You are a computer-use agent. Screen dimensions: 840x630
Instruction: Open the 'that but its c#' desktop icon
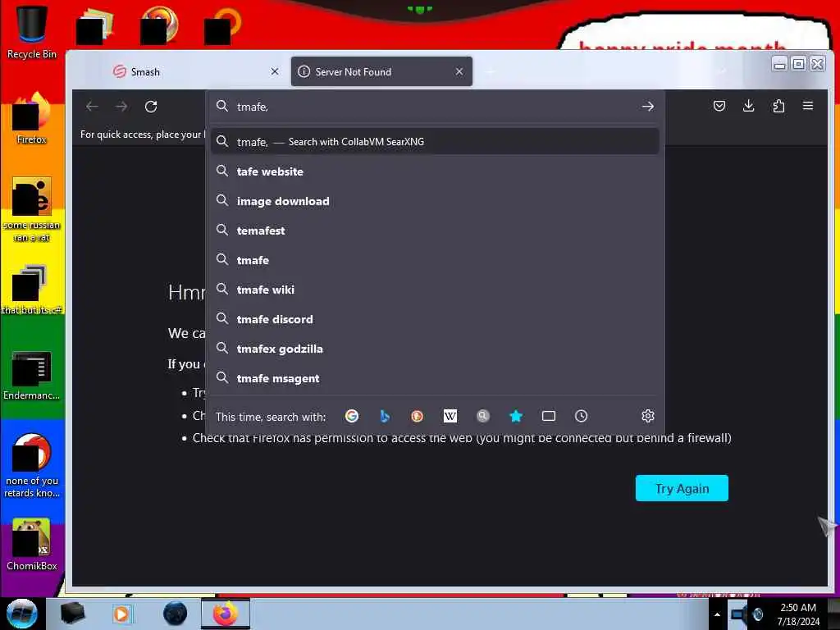(x=32, y=290)
